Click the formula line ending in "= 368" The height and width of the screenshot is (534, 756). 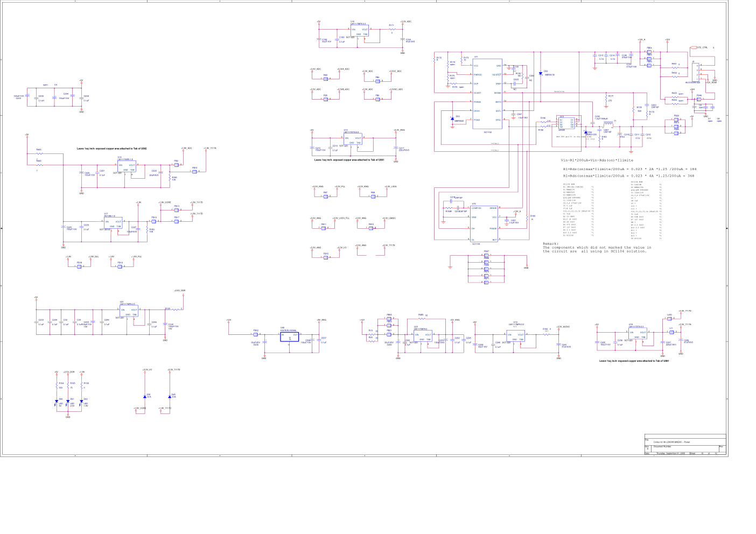628,175
